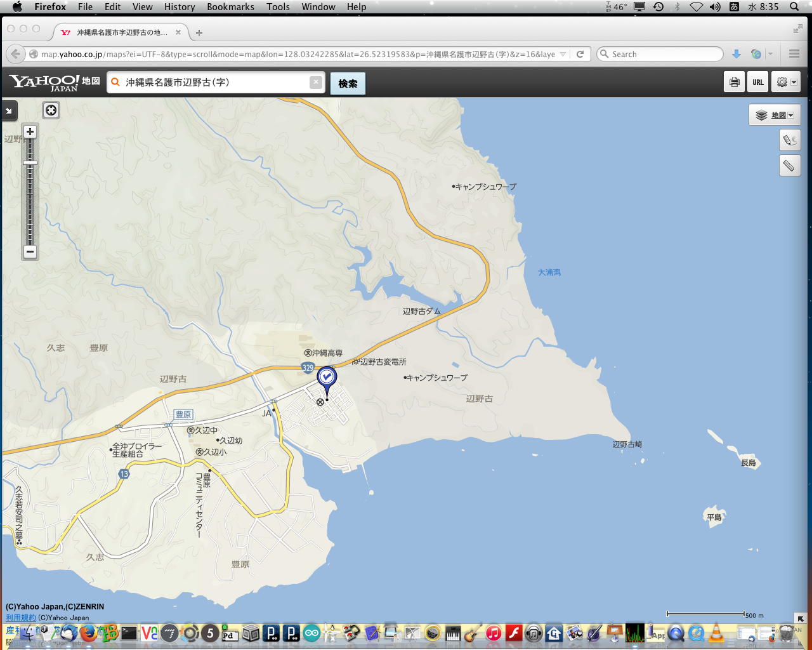Screen dimensions: 812x650
Task: Click the 検索 search button
Action: [348, 83]
